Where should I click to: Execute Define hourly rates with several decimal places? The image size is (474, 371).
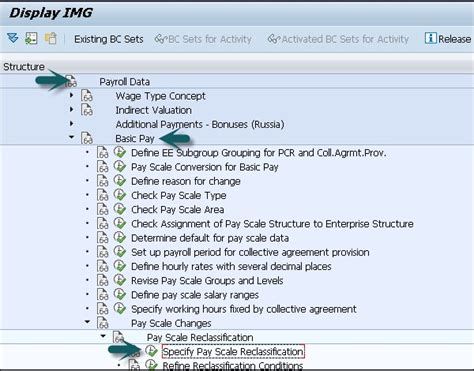point(120,266)
